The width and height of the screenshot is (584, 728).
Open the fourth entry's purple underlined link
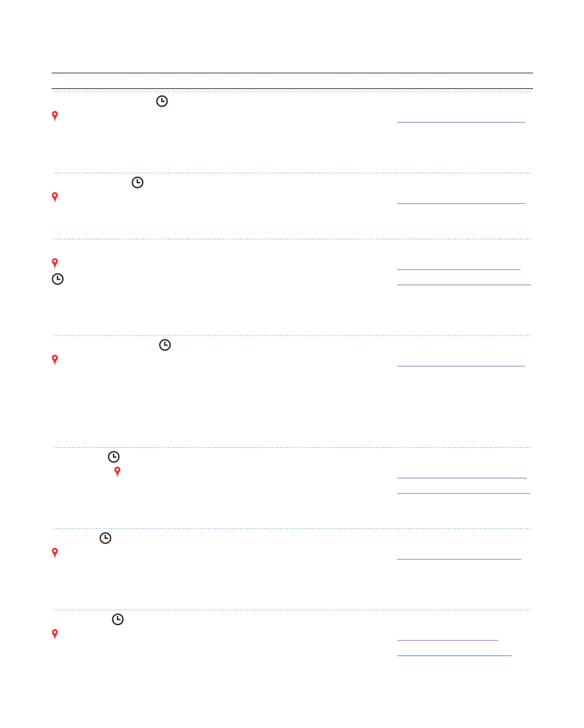coord(461,365)
